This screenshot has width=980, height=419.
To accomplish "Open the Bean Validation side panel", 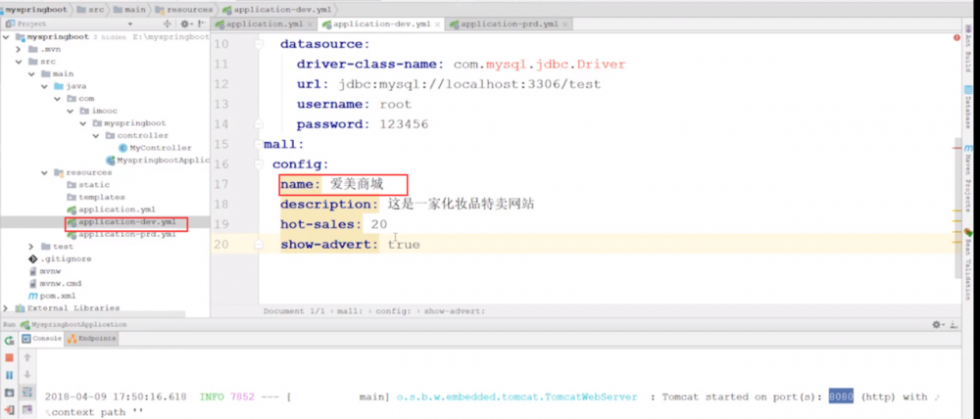I will 967,264.
